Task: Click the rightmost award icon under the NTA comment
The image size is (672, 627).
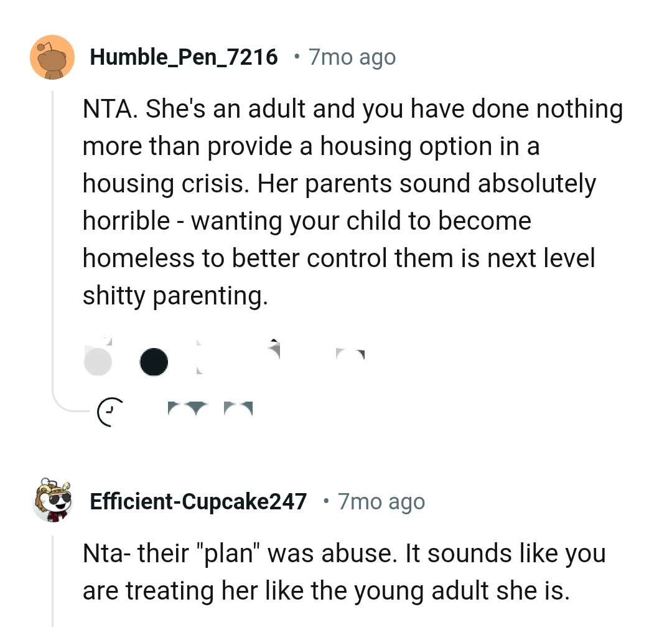Action: 350,356
